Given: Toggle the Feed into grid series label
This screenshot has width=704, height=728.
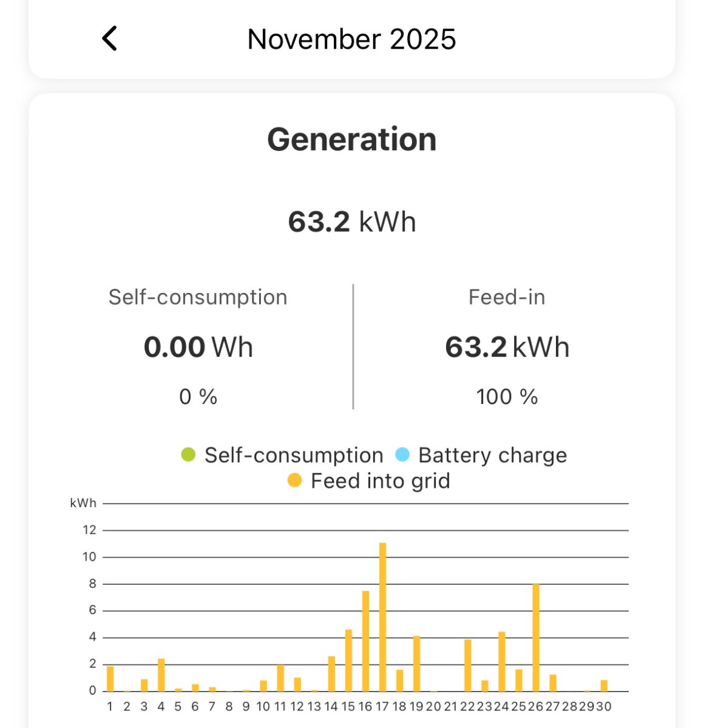Looking at the screenshot, I should pyautogui.click(x=380, y=481).
